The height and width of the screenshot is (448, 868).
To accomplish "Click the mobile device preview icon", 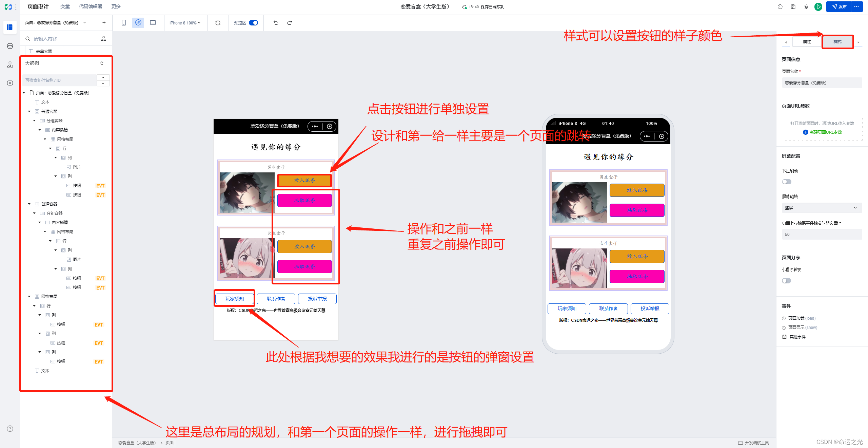I will tap(124, 23).
